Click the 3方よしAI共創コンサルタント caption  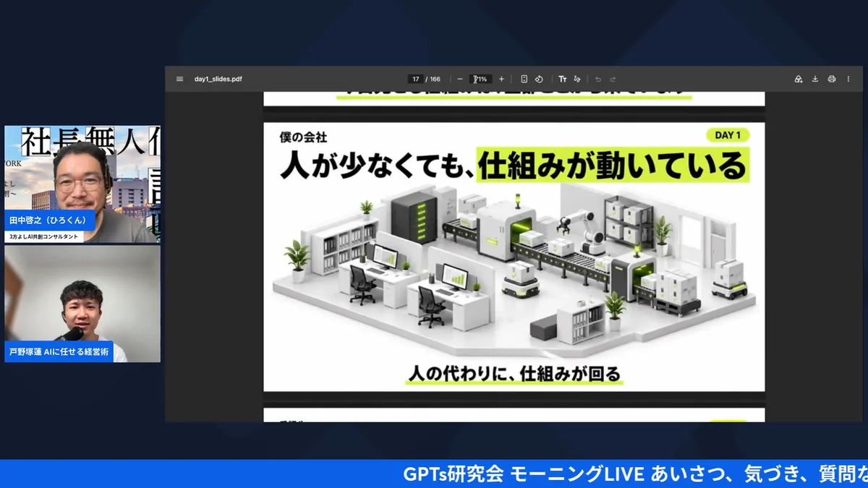(x=44, y=236)
